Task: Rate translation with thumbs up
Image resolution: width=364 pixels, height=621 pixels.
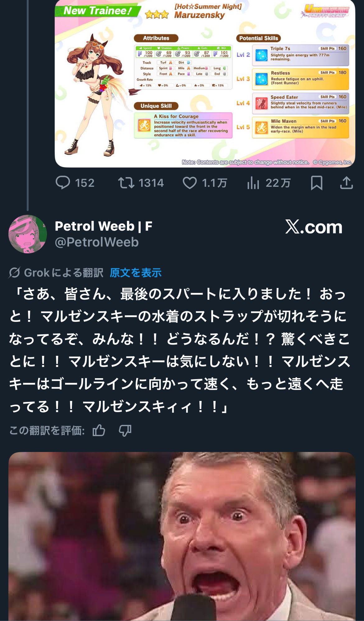Action: click(x=99, y=430)
